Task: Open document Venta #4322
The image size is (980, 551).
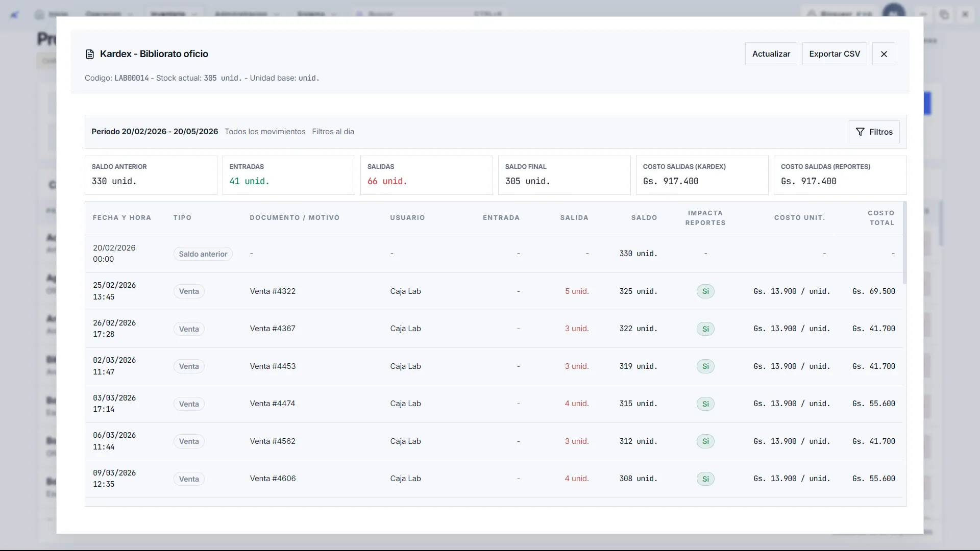Action: pyautogui.click(x=273, y=291)
